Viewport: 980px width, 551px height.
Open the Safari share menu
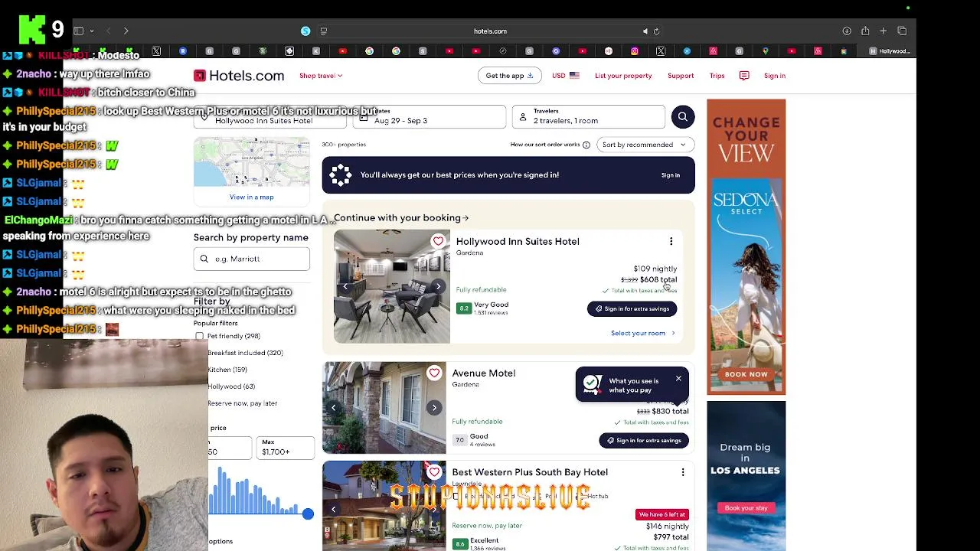[865, 31]
